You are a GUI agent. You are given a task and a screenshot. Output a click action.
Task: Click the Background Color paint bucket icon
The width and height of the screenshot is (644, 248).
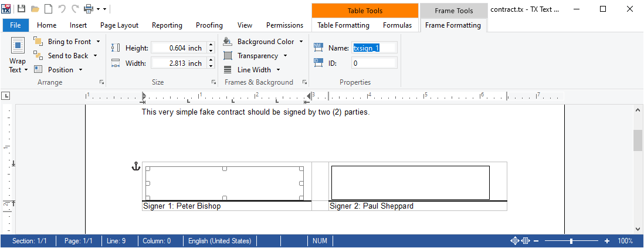coord(228,42)
